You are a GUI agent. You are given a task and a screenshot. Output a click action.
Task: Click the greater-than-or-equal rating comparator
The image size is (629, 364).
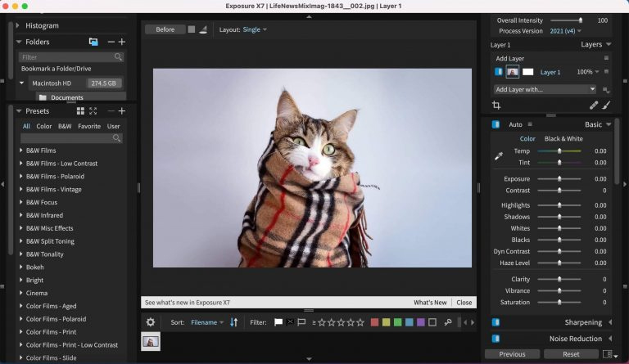314,322
